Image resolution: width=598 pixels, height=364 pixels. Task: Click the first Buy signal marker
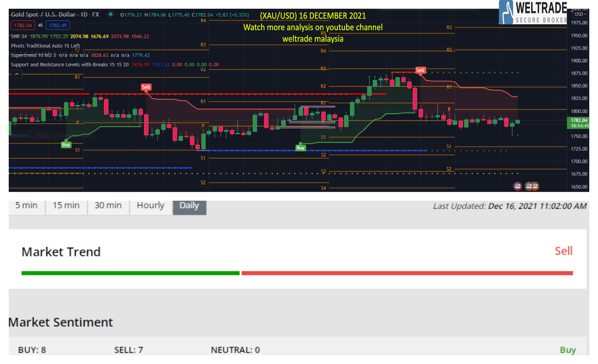(66, 145)
